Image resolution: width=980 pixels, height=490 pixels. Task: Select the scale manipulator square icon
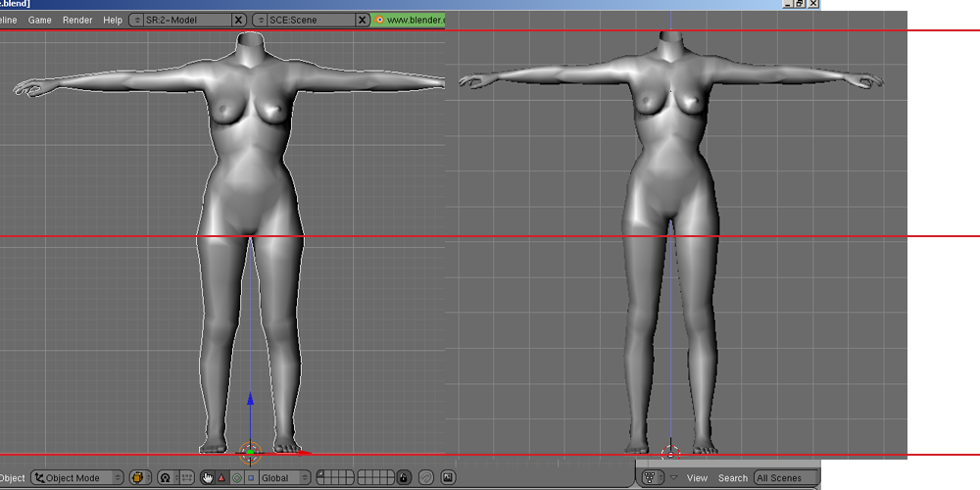click(251, 477)
